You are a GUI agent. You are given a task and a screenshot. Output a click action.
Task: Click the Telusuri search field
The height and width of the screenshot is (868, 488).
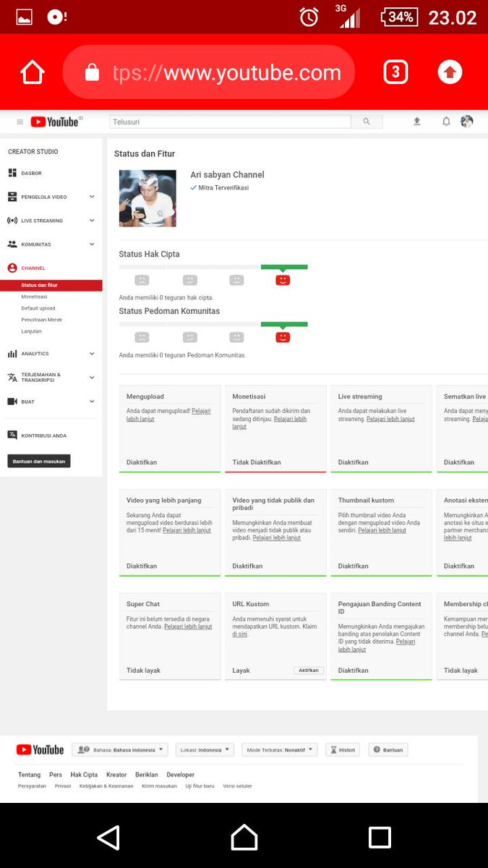230,122
